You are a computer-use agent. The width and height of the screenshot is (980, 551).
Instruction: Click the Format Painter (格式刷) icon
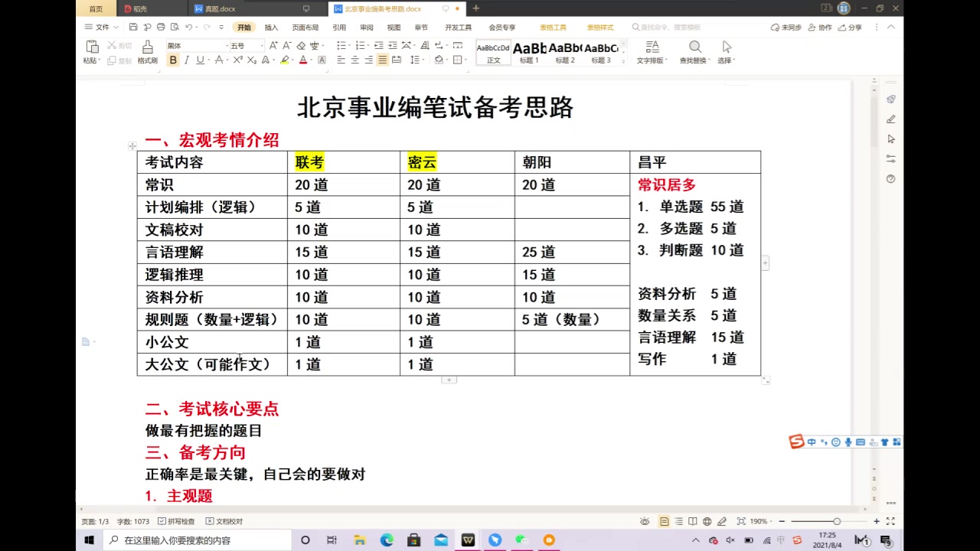147,47
